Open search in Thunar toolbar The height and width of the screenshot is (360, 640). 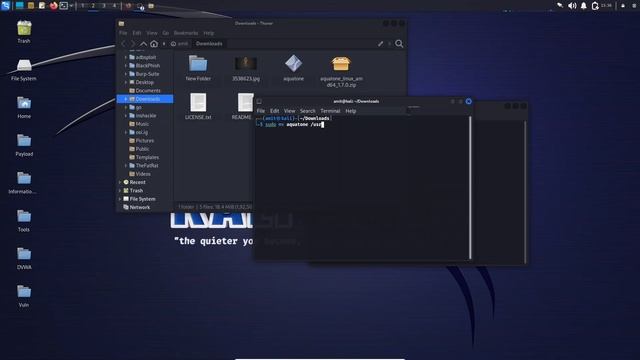399,44
